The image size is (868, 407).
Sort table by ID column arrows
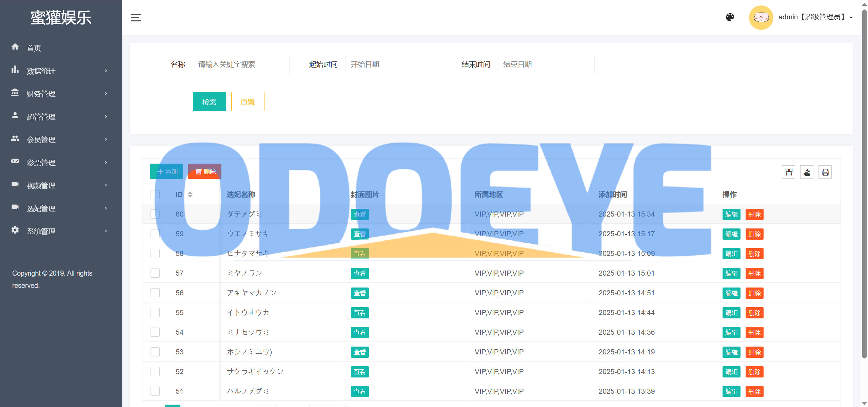click(x=190, y=195)
